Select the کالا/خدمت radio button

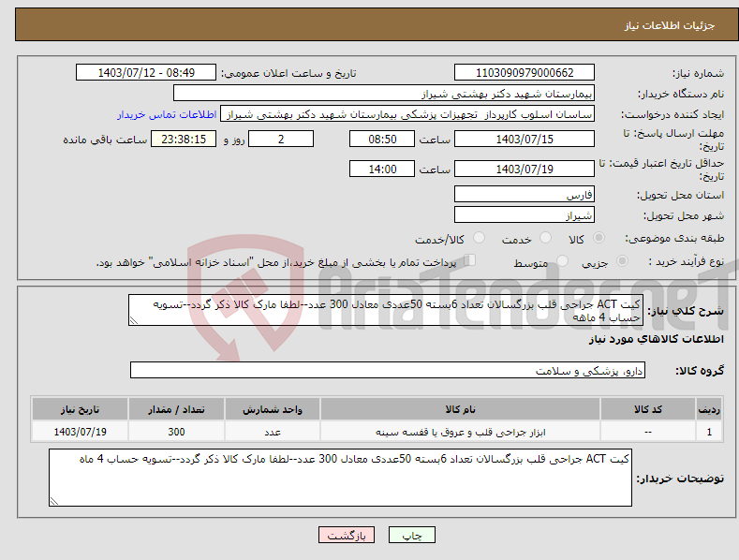(479, 238)
